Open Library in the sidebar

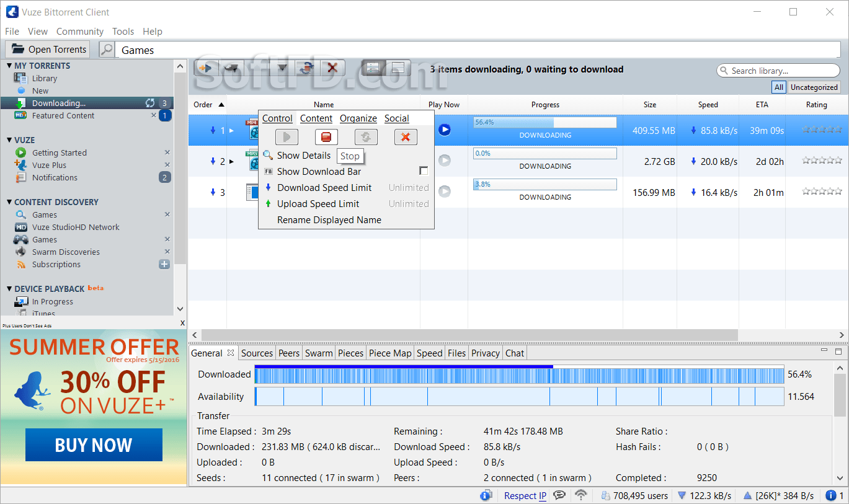(45, 78)
